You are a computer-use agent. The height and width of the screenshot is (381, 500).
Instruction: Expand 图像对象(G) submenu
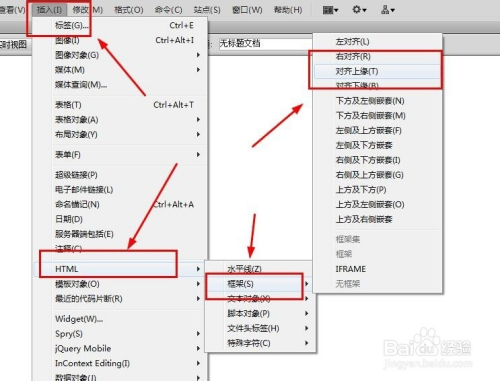tap(120, 55)
